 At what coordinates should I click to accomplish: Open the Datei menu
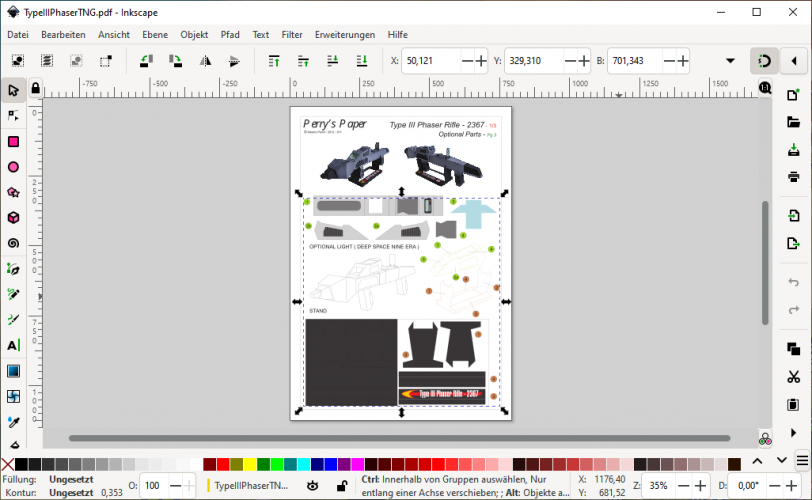pyautogui.click(x=18, y=35)
